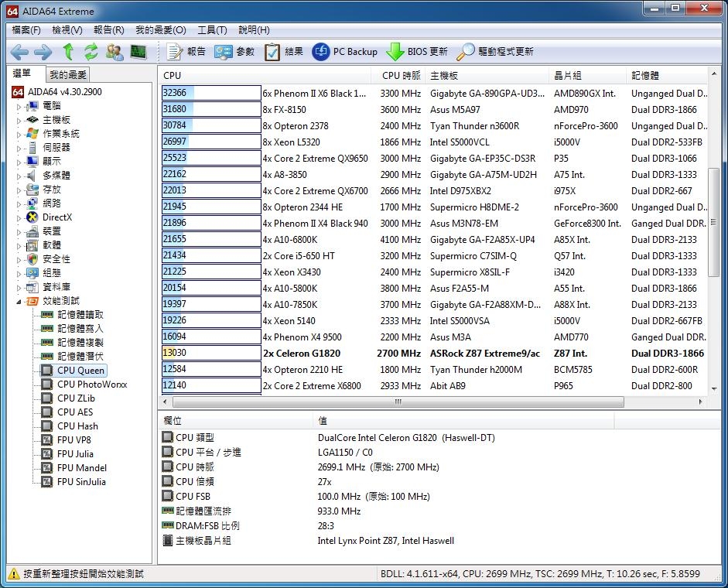Open the 報告(R) menu
Screen dimensions: 728x588
[108, 30]
